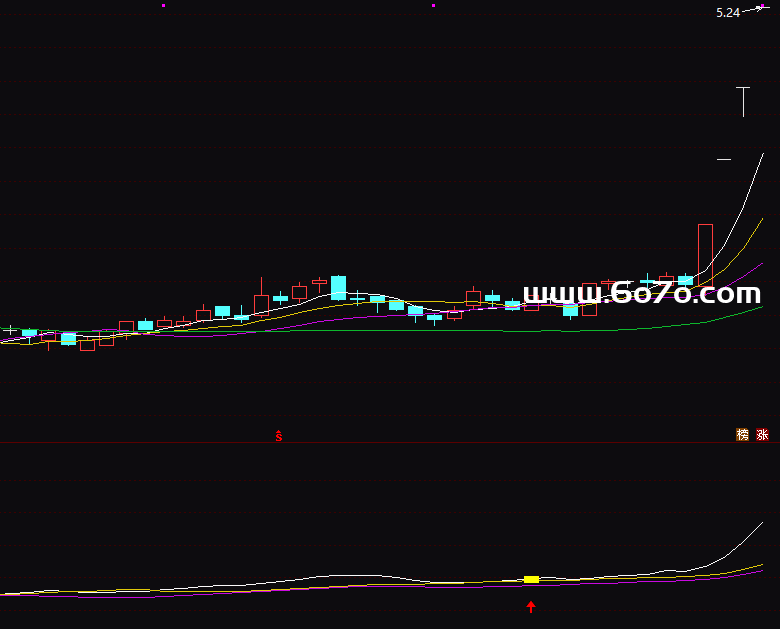The image size is (780, 629).
Task: Open the www.6o7o.com watermark link
Action: point(642,294)
